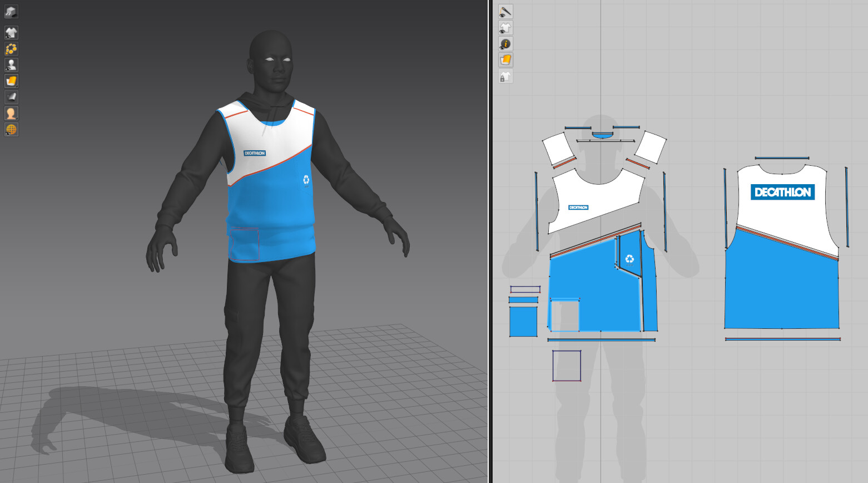This screenshot has width=868, height=483.
Task: Toggle the show garment icon in the 3D window
Action: (x=11, y=32)
